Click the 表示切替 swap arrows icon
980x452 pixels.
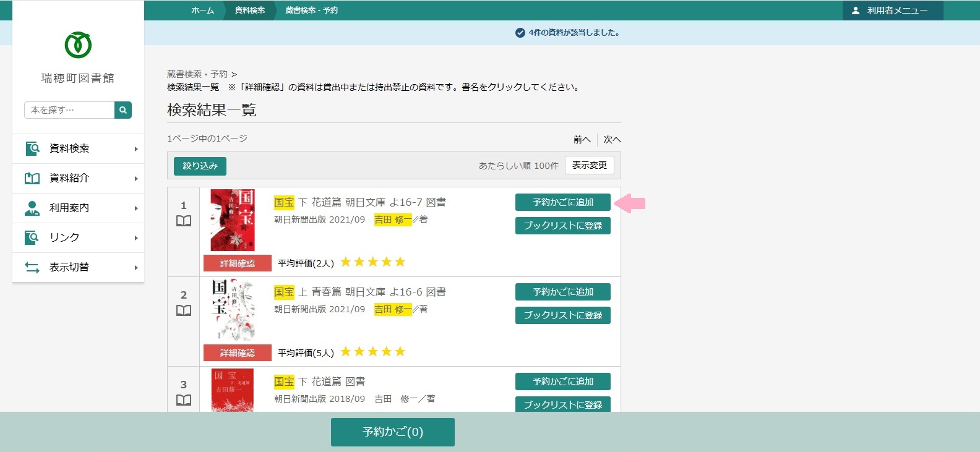point(32,267)
